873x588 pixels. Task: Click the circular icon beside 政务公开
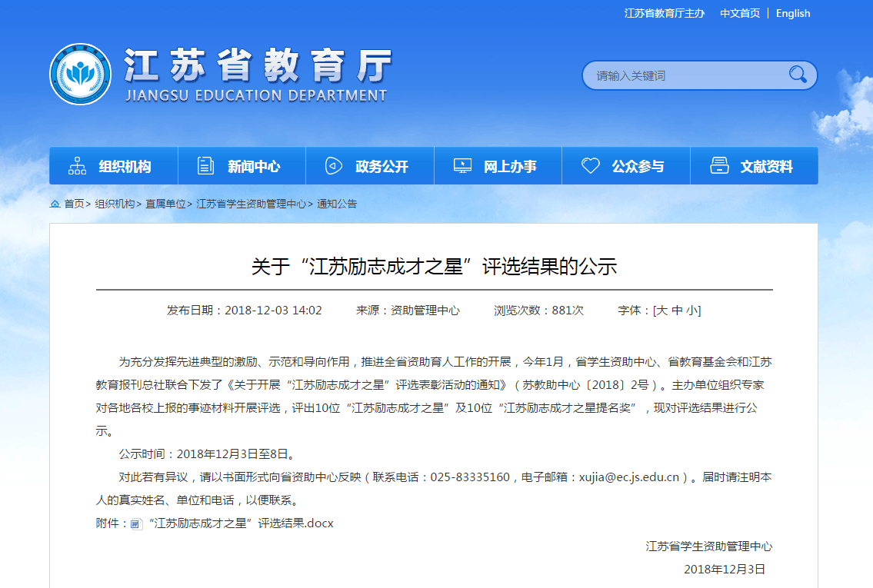pos(333,166)
